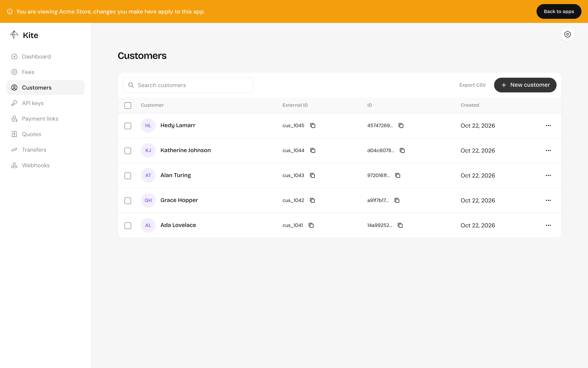This screenshot has width=588, height=368.
Task: Copy Hedy Lamarr's ID 45747269
Action: (401, 126)
